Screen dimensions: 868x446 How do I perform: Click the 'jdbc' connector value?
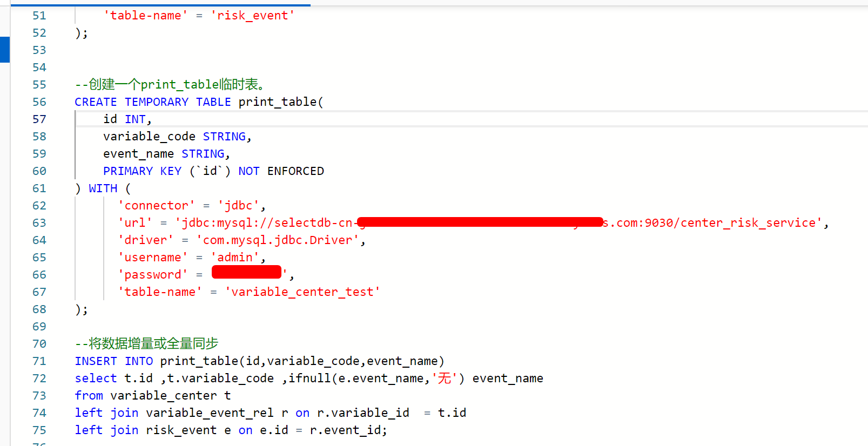tap(239, 206)
